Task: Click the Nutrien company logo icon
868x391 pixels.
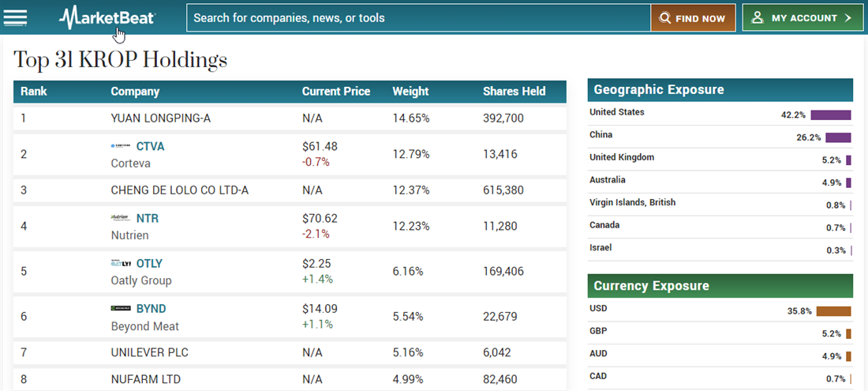Action: pos(121,218)
